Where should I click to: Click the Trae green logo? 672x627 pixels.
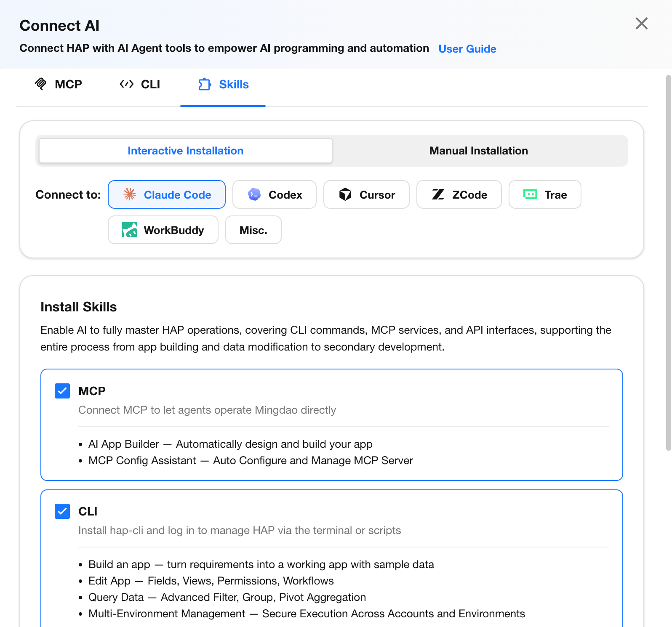530,194
